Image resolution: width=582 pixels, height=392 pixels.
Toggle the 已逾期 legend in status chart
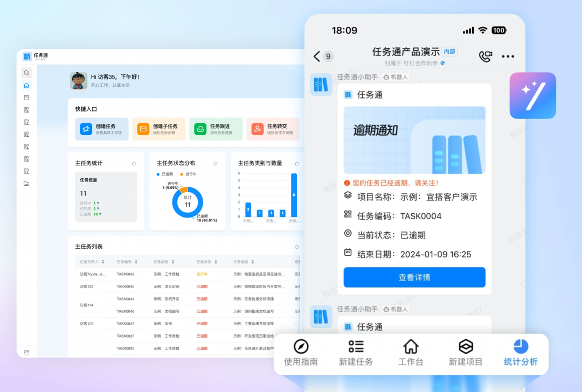coord(165,174)
